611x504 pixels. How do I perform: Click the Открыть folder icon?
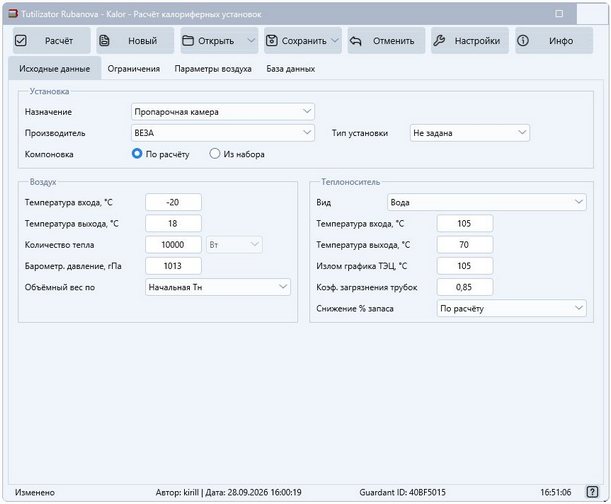tap(188, 41)
